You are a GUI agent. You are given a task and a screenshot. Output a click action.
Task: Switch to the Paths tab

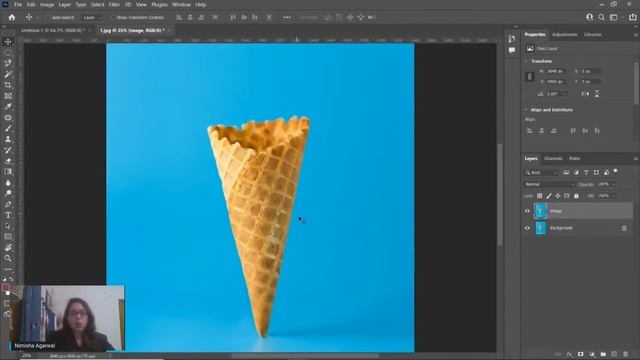[575, 158]
